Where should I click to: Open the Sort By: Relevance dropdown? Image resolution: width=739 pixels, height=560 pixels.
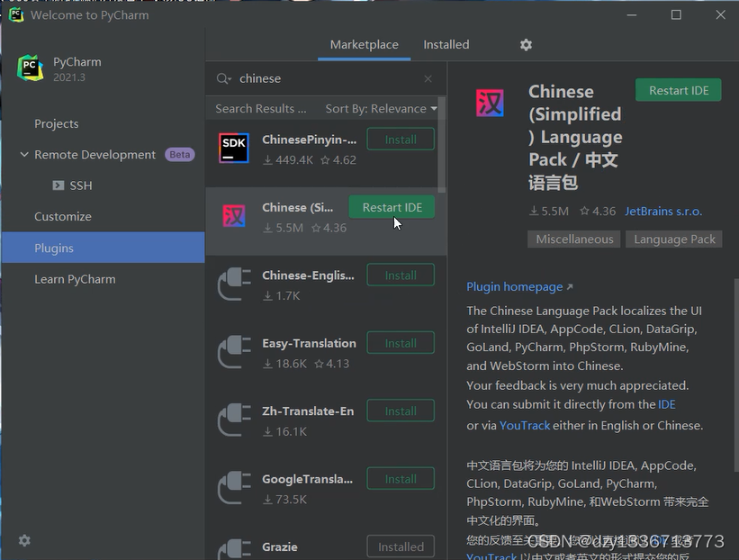point(381,108)
